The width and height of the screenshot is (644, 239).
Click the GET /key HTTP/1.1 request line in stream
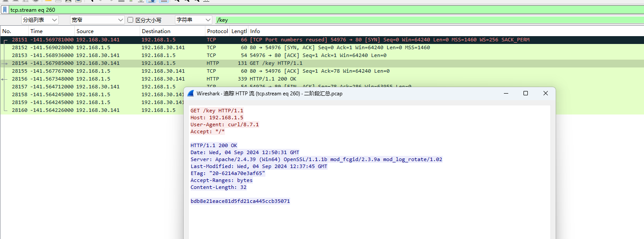[x=217, y=111]
